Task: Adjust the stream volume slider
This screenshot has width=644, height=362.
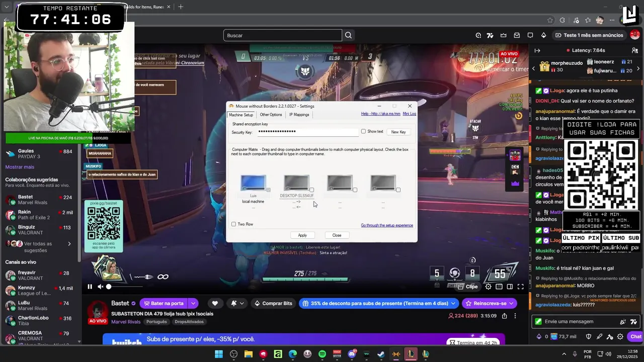Action: (x=124, y=287)
